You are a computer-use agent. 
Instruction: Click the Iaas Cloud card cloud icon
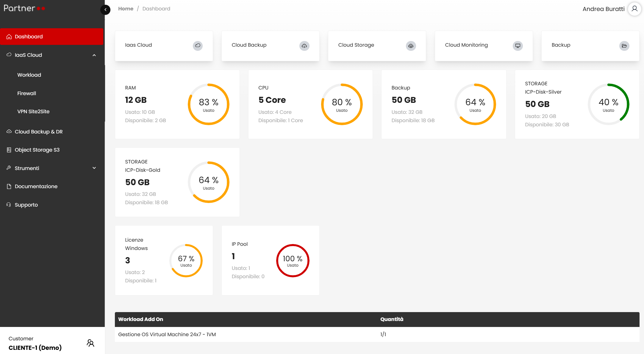(x=198, y=46)
